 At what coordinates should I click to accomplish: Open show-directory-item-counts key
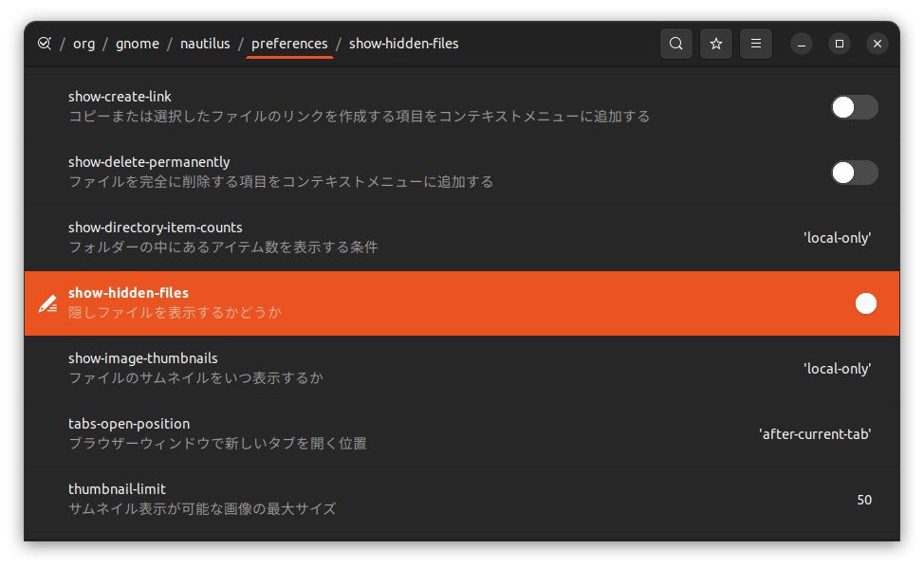click(462, 237)
